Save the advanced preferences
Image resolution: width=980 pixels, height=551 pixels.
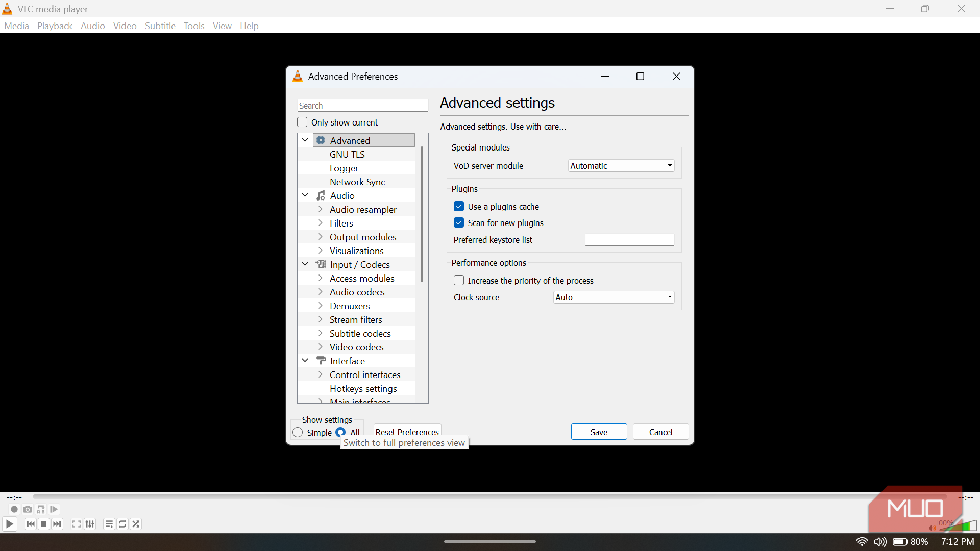click(599, 432)
